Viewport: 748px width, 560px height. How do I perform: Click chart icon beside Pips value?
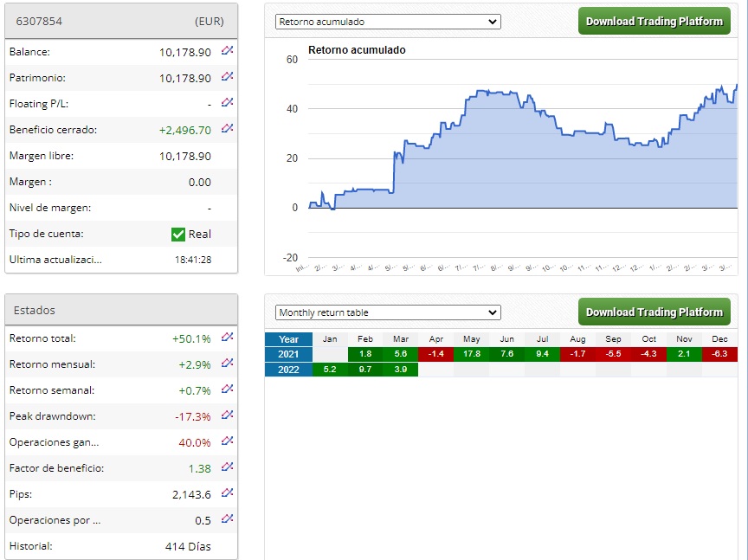[228, 493]
